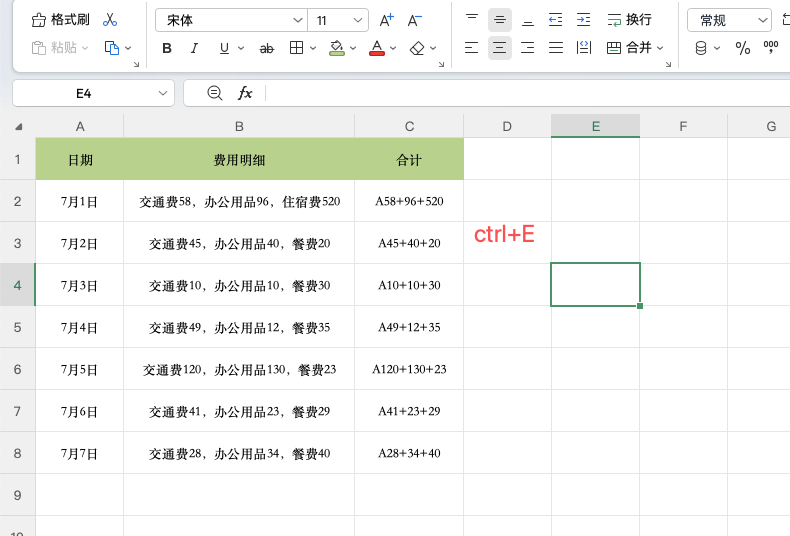
Task: Open the Copy options dropdown arrow
Action: coord(128,48)
